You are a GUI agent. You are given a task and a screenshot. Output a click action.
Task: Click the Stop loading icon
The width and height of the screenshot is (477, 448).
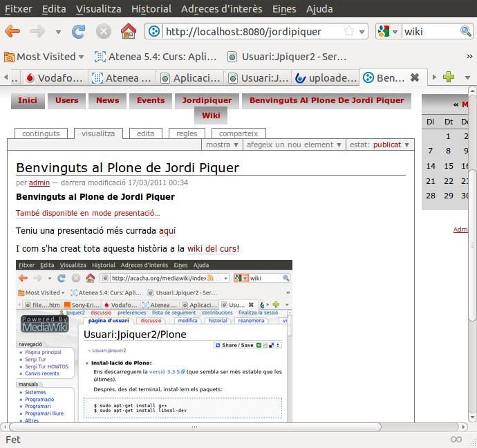click(103, 31)
